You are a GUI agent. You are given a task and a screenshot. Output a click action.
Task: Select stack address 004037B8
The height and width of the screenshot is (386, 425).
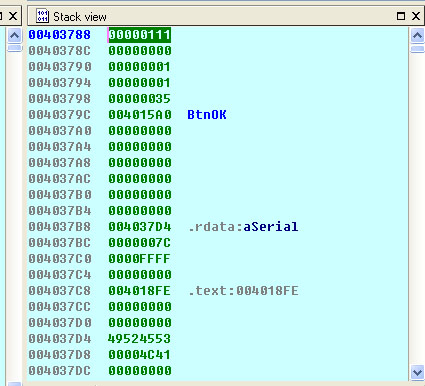59,227
